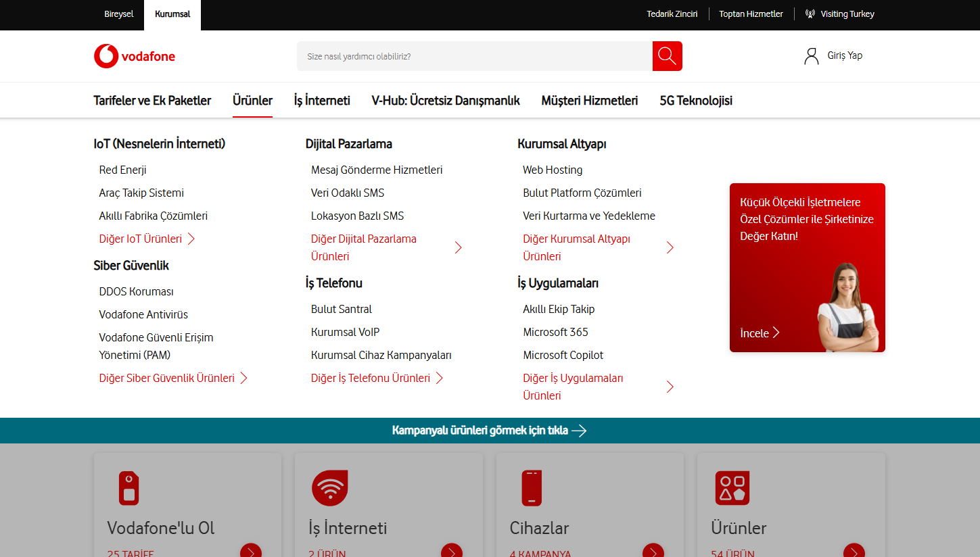Expand Diğer IoT Ürünleri chevron
The height and width of the screenshot is (557, 980).
[x=192, y=239]
